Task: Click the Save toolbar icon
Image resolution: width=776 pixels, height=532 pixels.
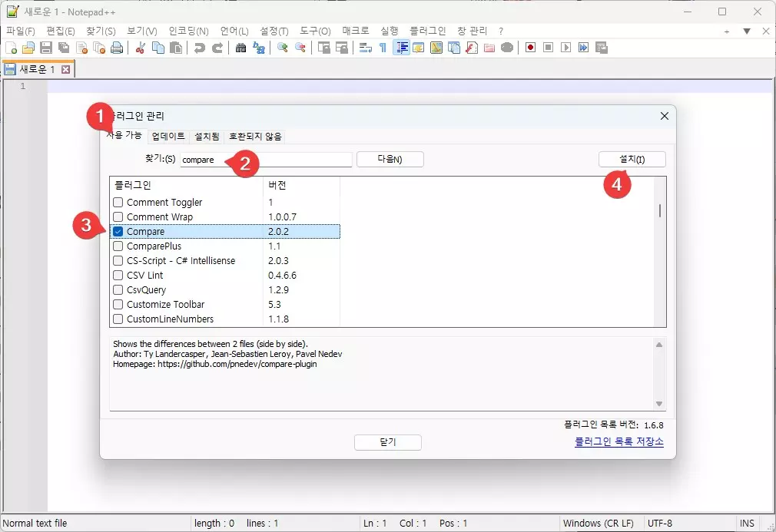Action: (46, 48)
